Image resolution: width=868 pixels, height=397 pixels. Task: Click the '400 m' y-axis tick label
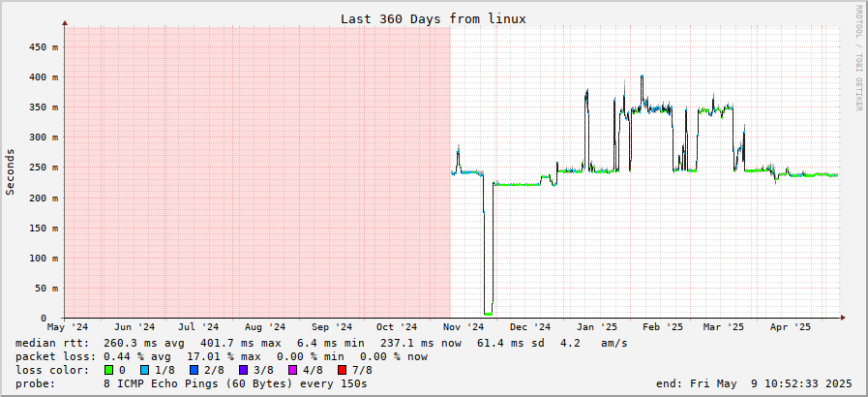click(44, 76)
